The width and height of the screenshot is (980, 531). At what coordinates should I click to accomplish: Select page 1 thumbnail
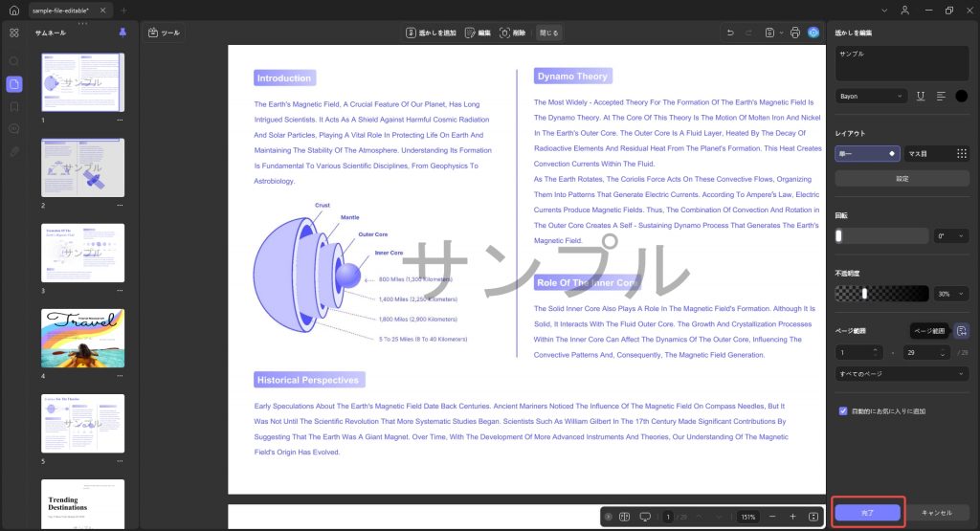pyautogui.click(x=82, y=82)
